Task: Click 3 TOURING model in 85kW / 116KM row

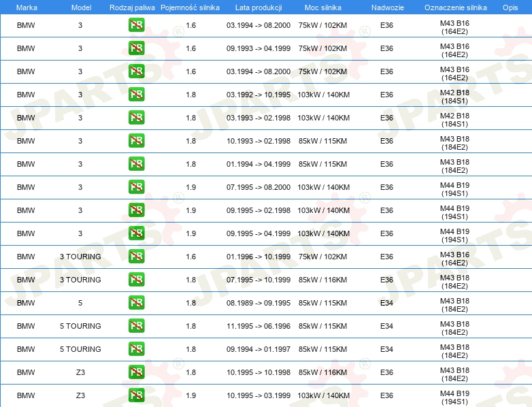Action: (x=80, y=280)
